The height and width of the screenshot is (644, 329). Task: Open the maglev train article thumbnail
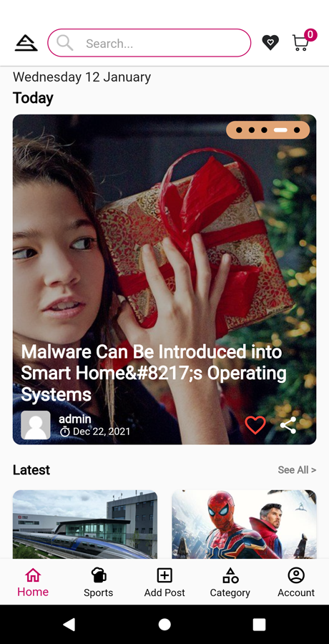(85, 525)
